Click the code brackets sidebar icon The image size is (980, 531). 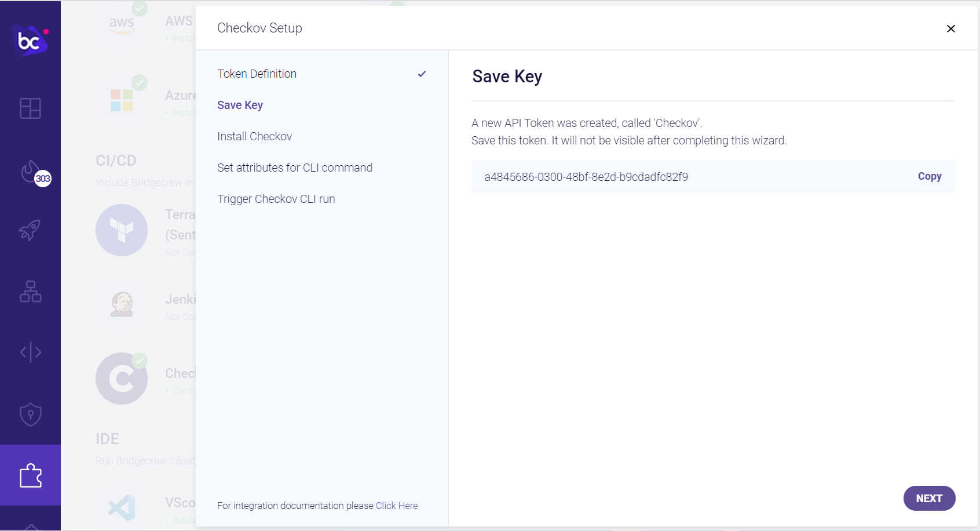point(30,352)
